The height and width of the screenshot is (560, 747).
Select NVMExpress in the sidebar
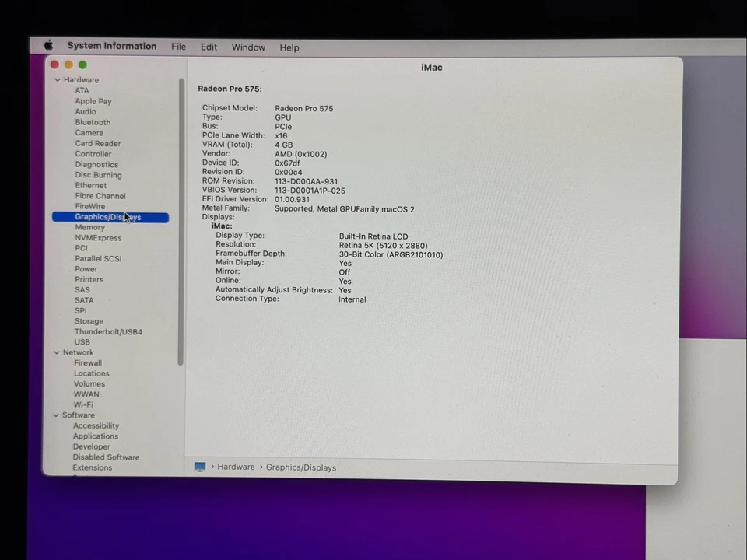click(98, 237)
